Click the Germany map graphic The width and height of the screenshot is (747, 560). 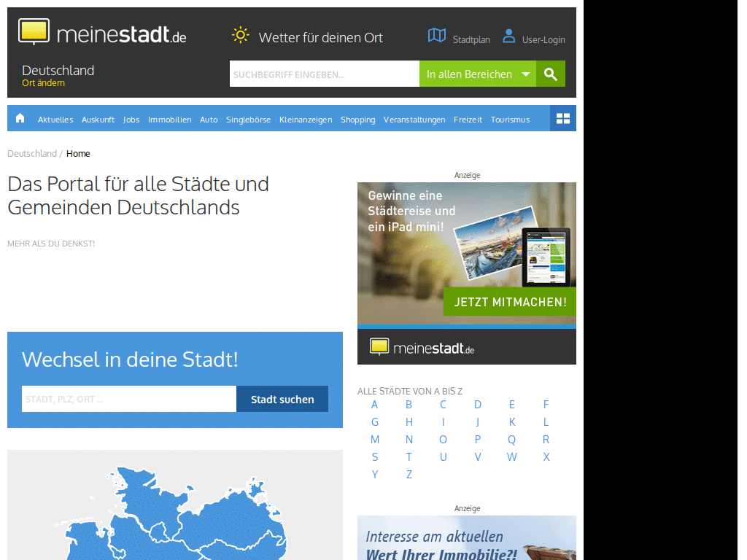(x=175, y=505)
